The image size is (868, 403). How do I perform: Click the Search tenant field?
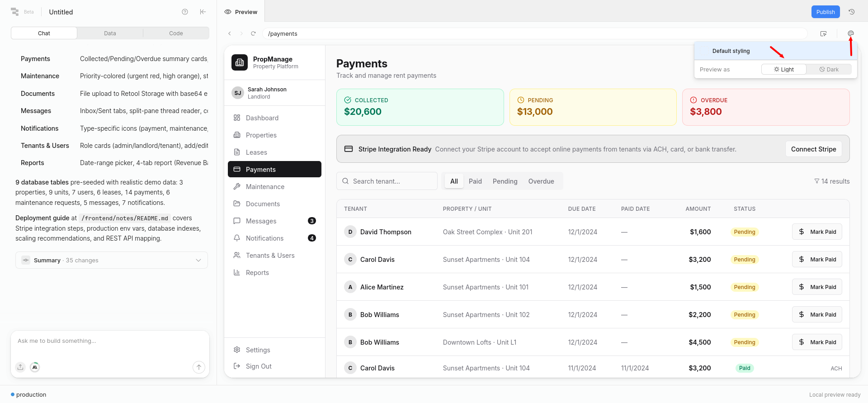pyautogui.click(x=387, y=181)
